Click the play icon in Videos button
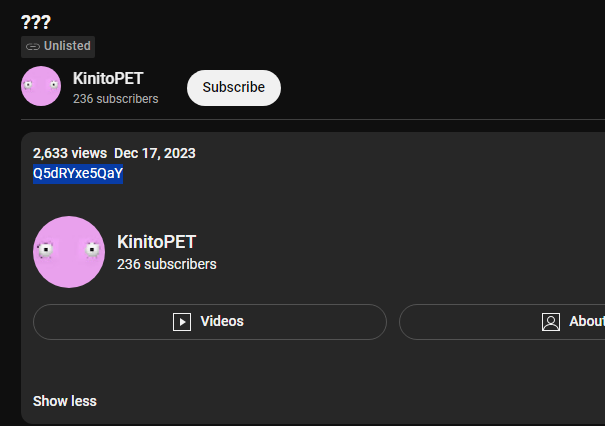 click(x=182, y=322)
